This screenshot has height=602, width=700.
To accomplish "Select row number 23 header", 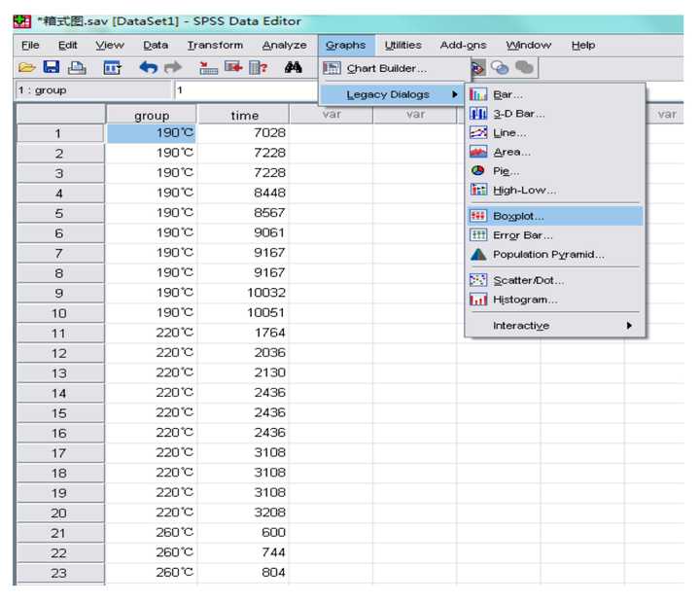I will pos(60,573).
